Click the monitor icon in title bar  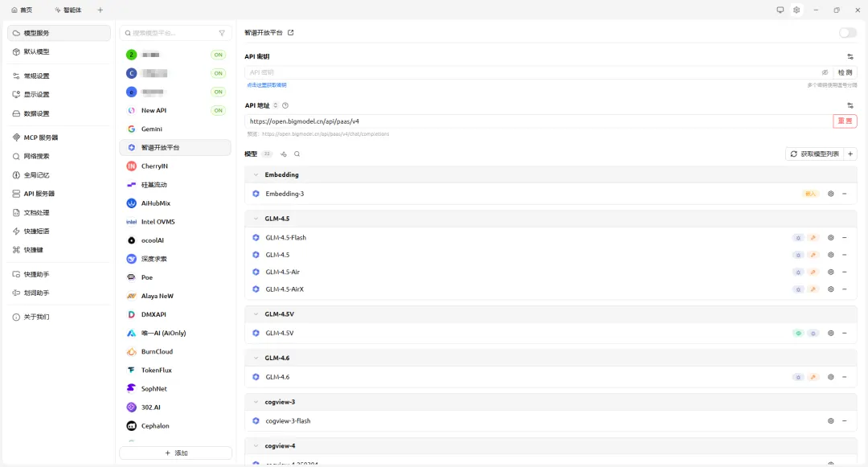pyautogui.click(x=780, y=10)
